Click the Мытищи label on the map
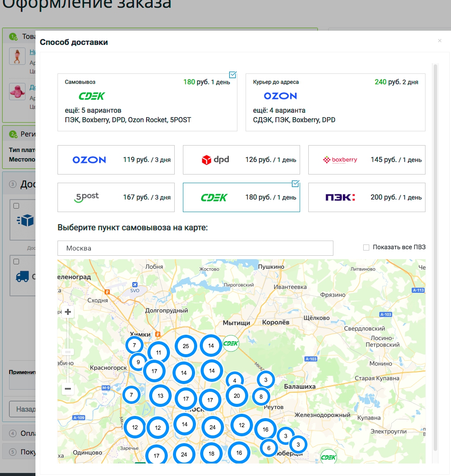The width and height of the screenshot is (451, 476). point(237,323)
